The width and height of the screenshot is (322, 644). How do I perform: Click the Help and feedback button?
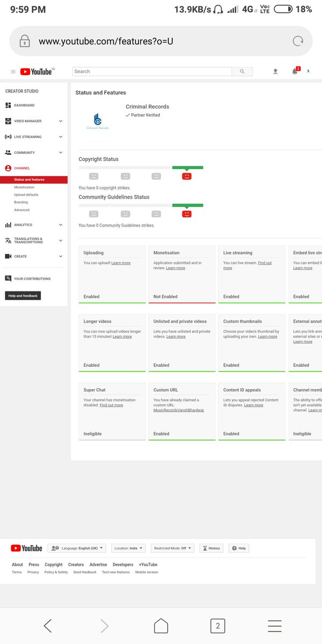click(x=23, y=296)
